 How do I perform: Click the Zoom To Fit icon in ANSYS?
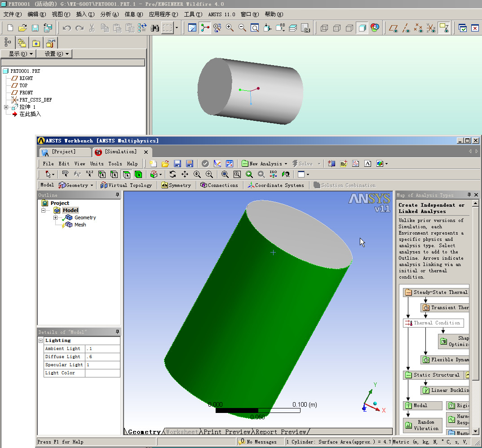click(225, 174)
